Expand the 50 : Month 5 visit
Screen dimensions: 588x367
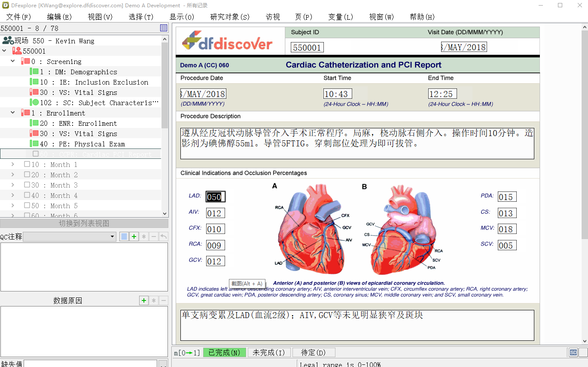click(13, 206)
